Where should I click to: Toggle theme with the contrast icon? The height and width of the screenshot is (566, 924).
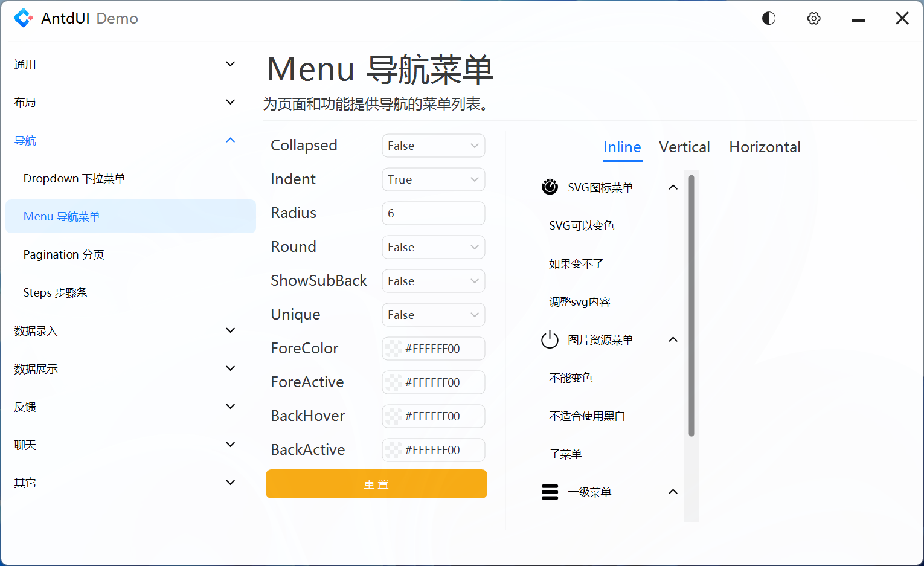coord(768,18)
